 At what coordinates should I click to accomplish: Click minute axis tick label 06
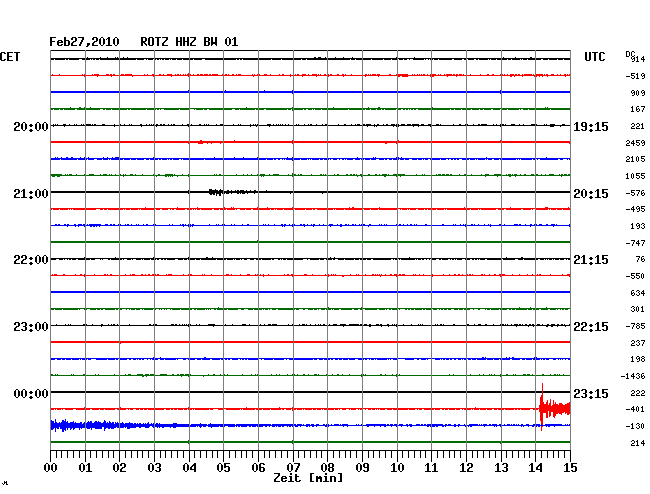258,468
